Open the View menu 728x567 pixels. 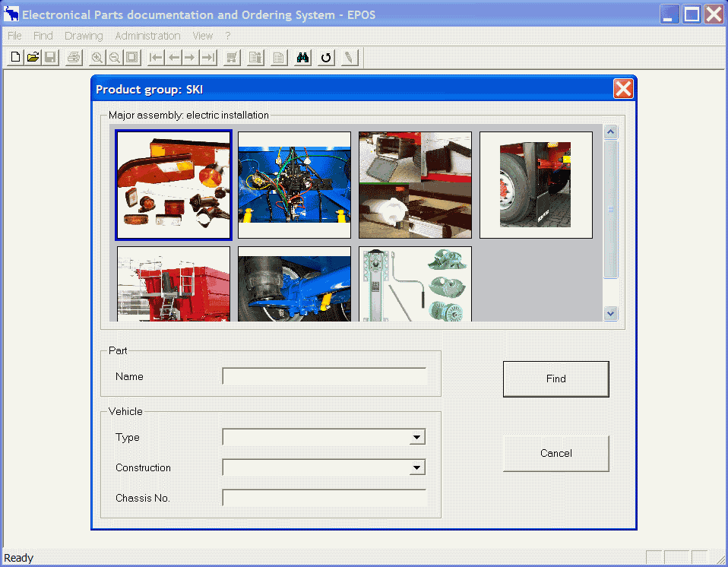point(202,36)
